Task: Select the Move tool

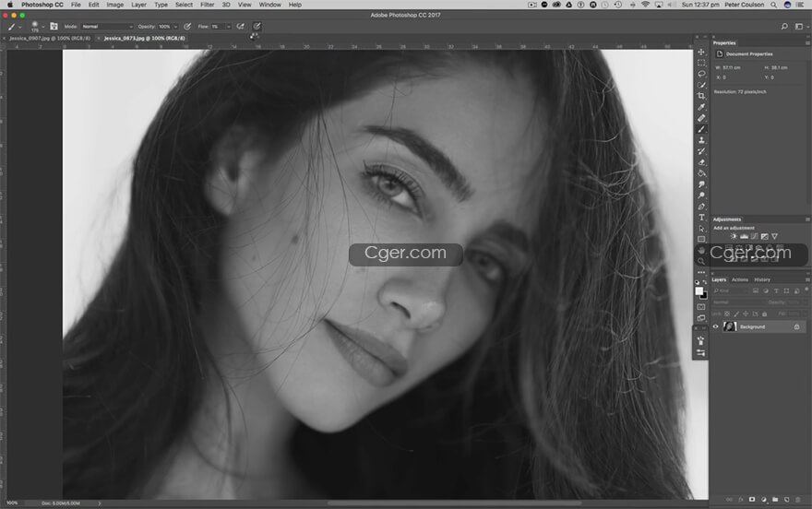Action: (701, 52)
